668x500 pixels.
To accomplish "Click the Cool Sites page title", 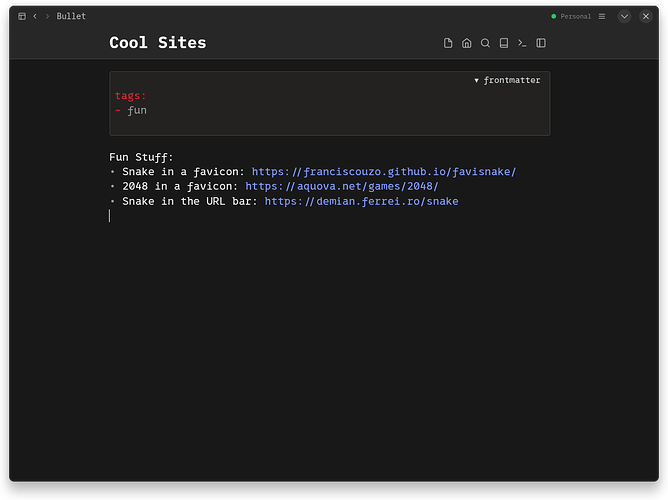I will point(158,43).
